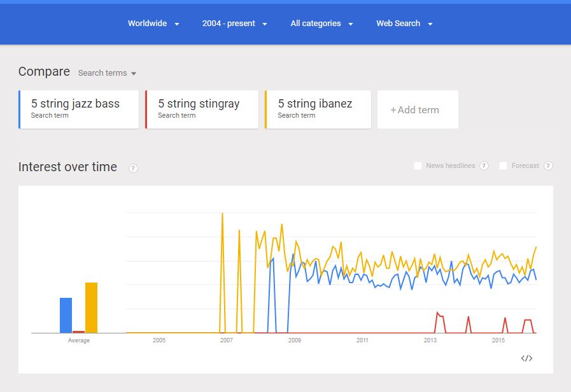The height and width of the screenshot is (392, 571).
Task: Enable the News headlines checkbox
Action: pyautogui.click(x=418, y=166)
